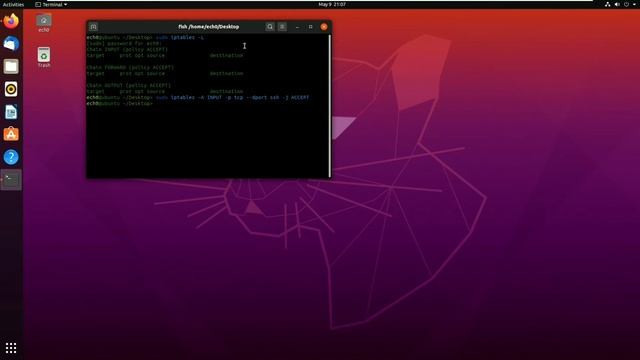640x360 pixels.
Task: Maximize the terminal window
Action: (x=311, y=27)
